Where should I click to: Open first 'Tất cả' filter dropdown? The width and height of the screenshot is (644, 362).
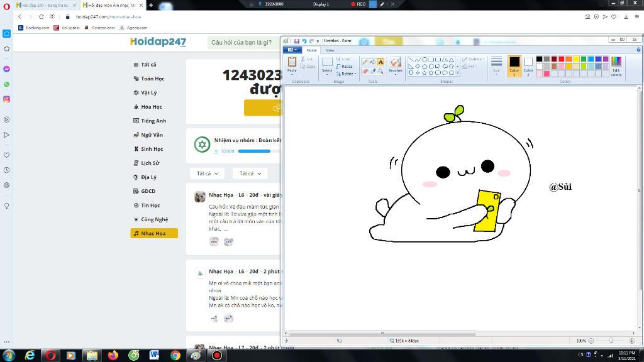pos(208,173)
